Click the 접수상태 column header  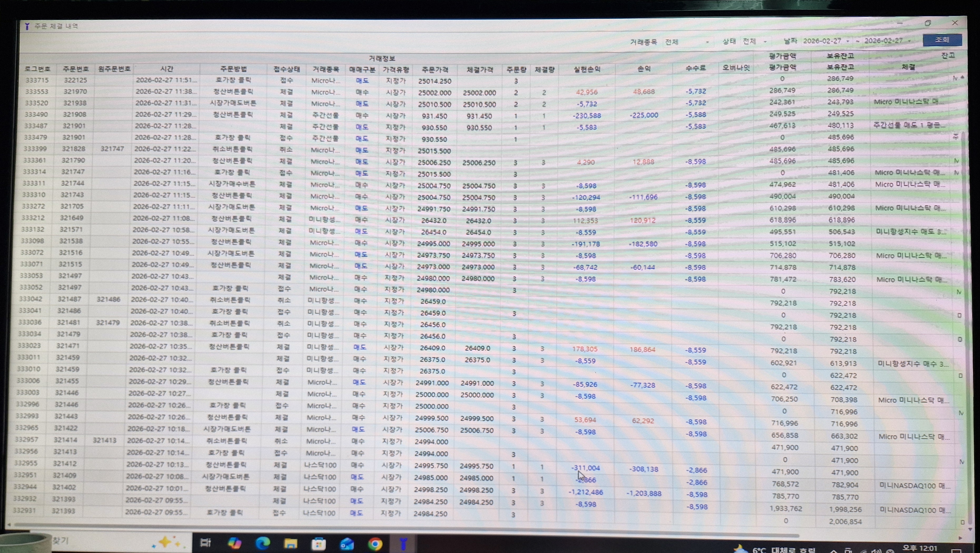[x=287, y=69]
